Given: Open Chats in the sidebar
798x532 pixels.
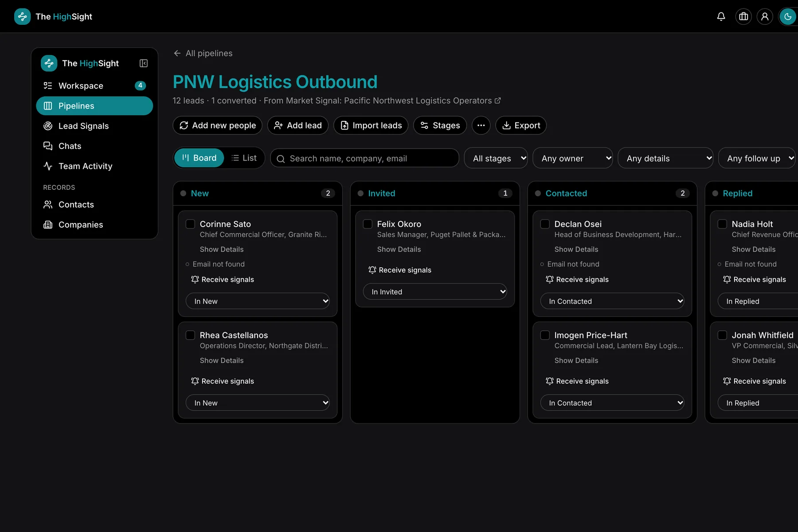Looking at the screenshot, I should click(94, 146).
